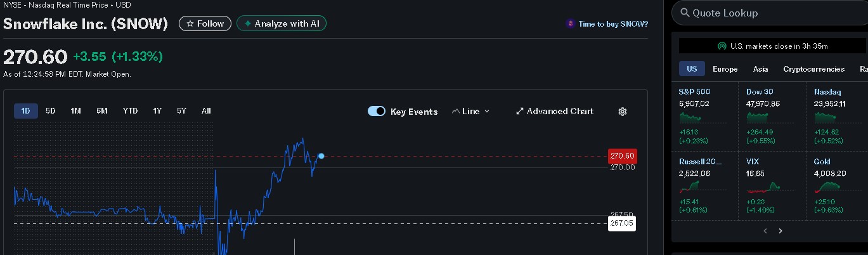Click the purple Time to buy icon

[x=571, y=24]
